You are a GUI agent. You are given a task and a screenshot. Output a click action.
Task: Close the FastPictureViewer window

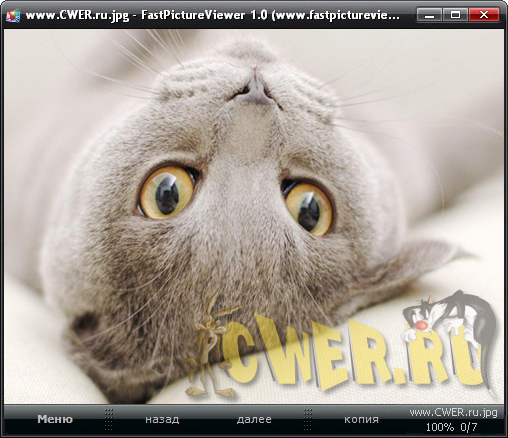[484, 15]
